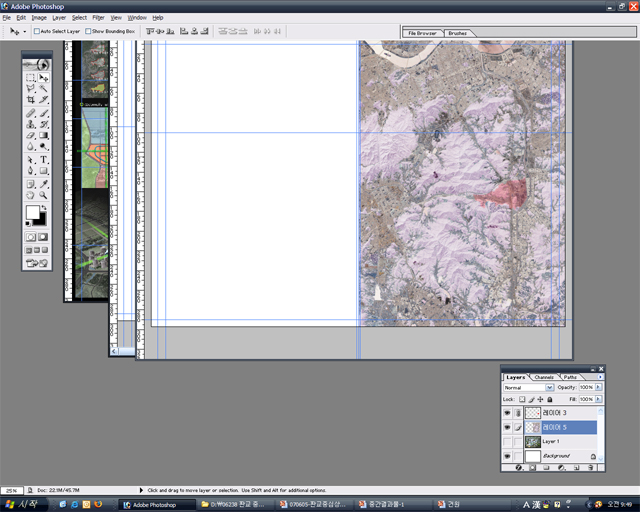640x512 pixels.
Task: Click the Adobe Photoshop taskbar button
Action: tap(153, 504)
